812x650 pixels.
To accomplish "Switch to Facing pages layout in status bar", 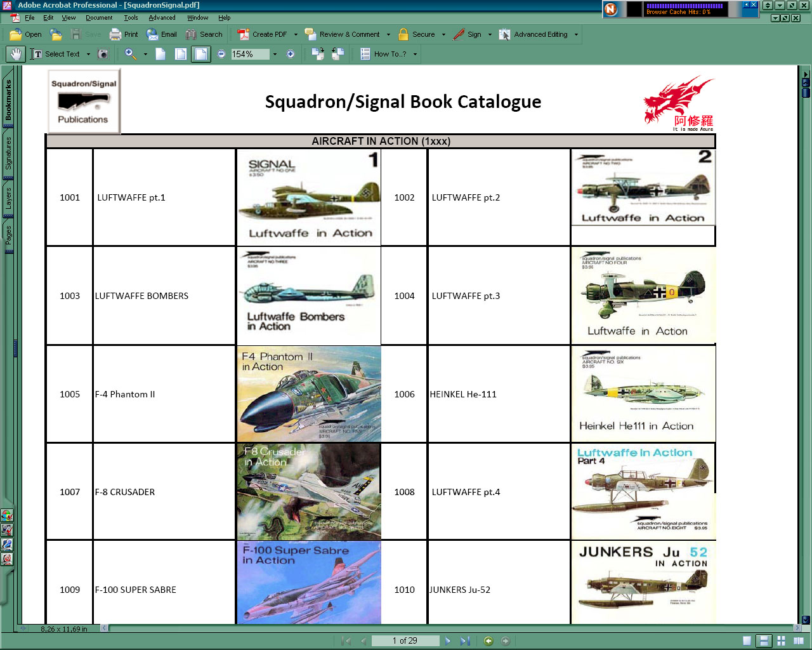I will [x=799, y=641].
